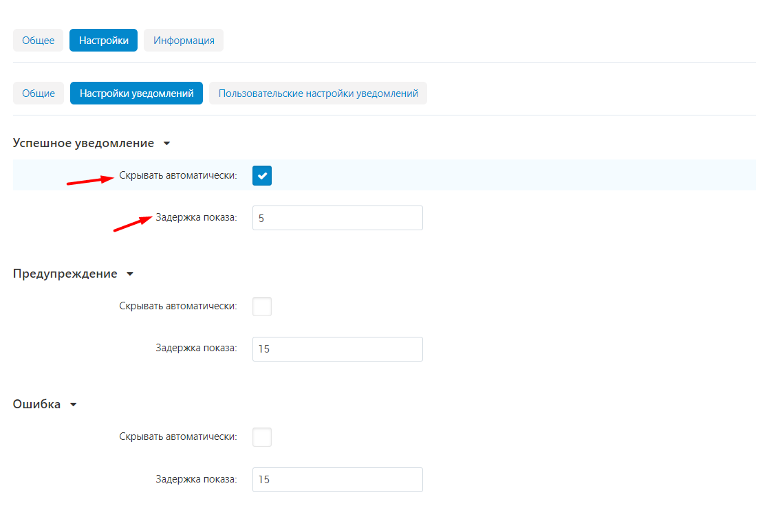Switch to the Информация tab

184,41
